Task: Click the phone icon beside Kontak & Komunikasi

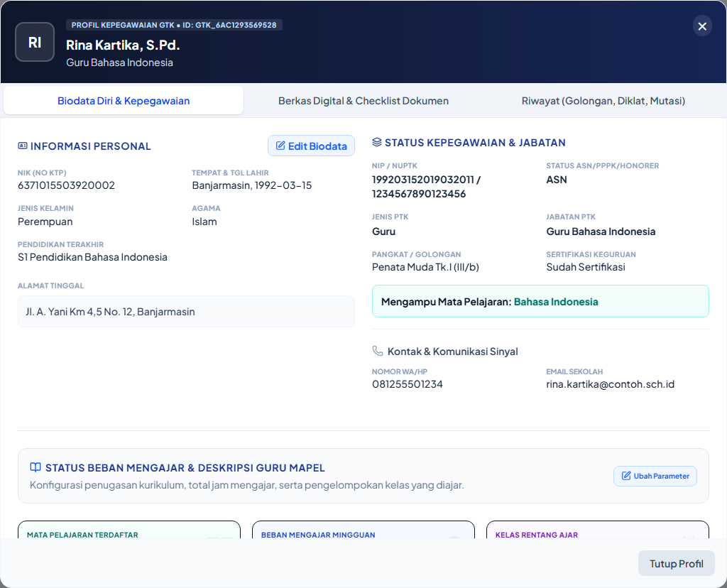Action: pyautogui.click(x=378, y=351)
